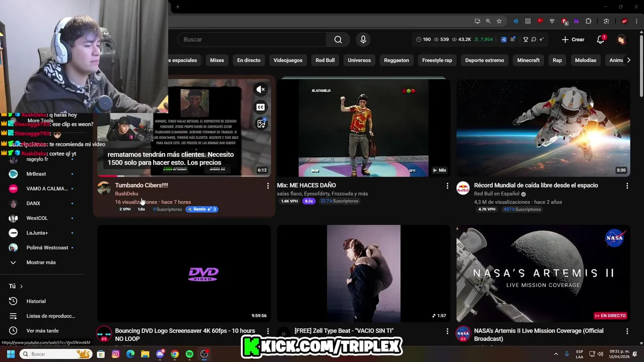Select the Videojuegos filter chip
This screenshot has height=362, width=644.
pos(288,60)
